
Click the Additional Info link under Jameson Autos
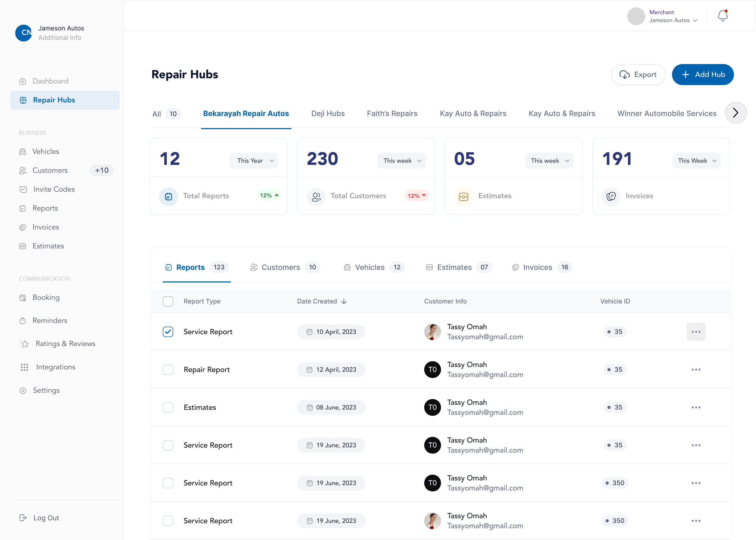pos(60,38)
